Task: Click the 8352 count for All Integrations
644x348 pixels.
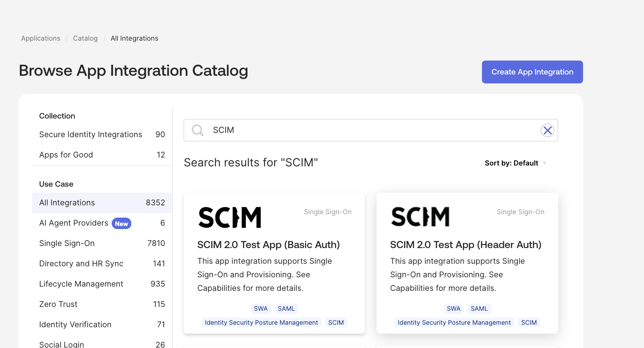Action: pos(155,203)
